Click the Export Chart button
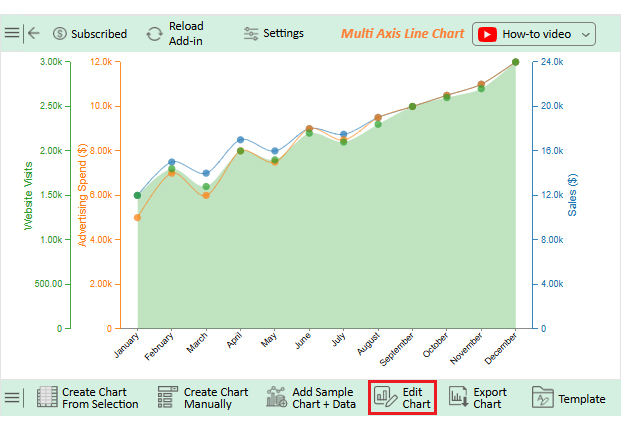The height and width of the screenshot is (432, 621). 477,398
